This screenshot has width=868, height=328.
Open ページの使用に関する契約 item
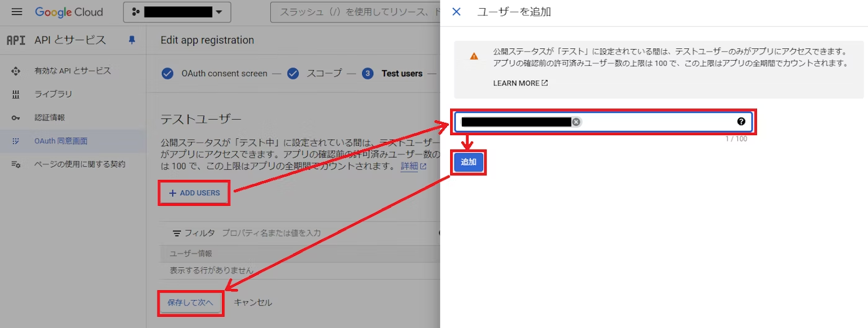[x=80, y=164]
